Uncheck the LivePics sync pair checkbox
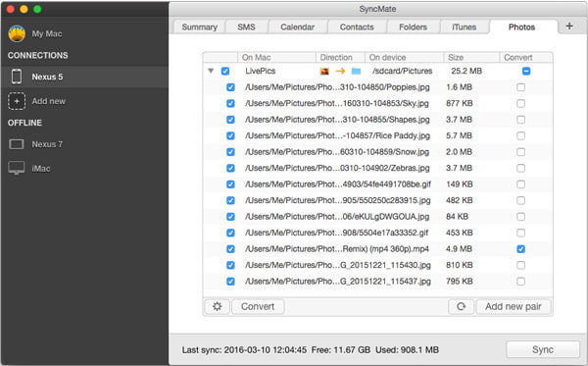The width and height of the screenshot is (588, 366). [x=225, y=71]
